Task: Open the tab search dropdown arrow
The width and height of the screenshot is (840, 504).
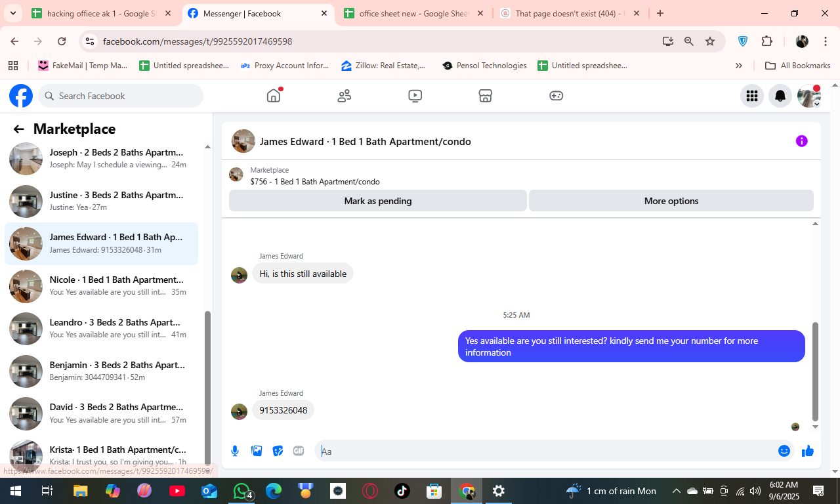Action: (x=12, y=13)
